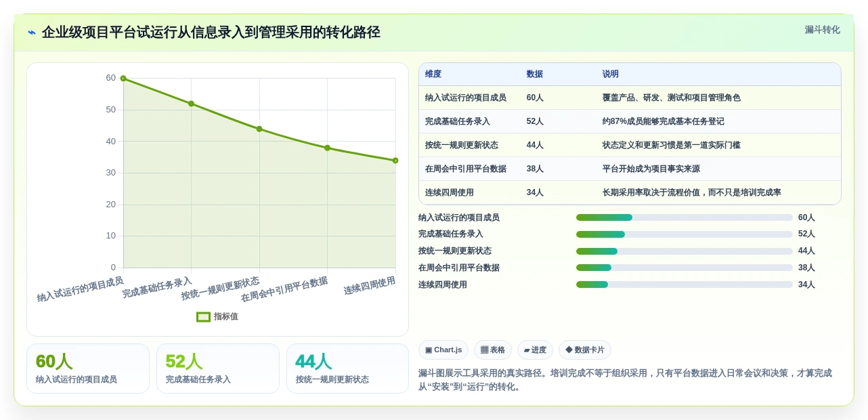Click description 约87%成员能够完成基本任务登记
Screen dimensions: 868x420
pyautogui.click(x=664, y=121)
